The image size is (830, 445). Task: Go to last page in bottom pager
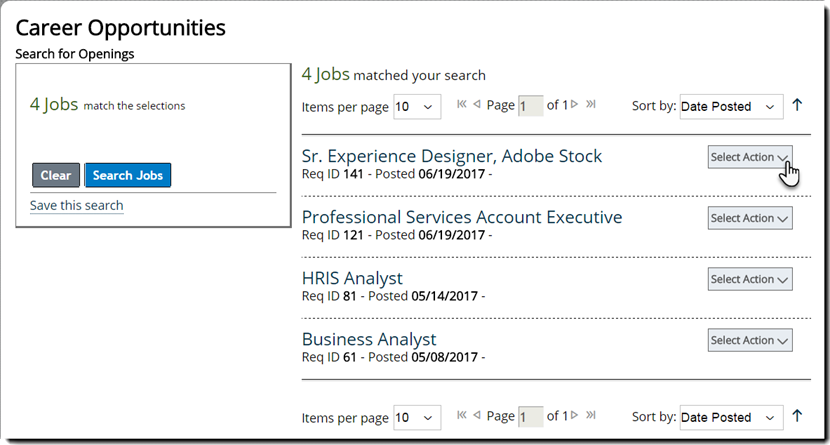[591, 416]
